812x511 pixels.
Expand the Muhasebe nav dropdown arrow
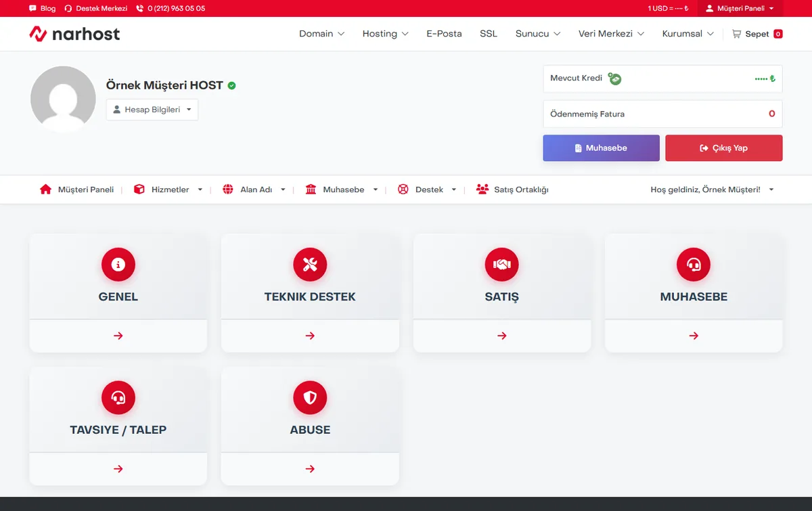(376, 190)
